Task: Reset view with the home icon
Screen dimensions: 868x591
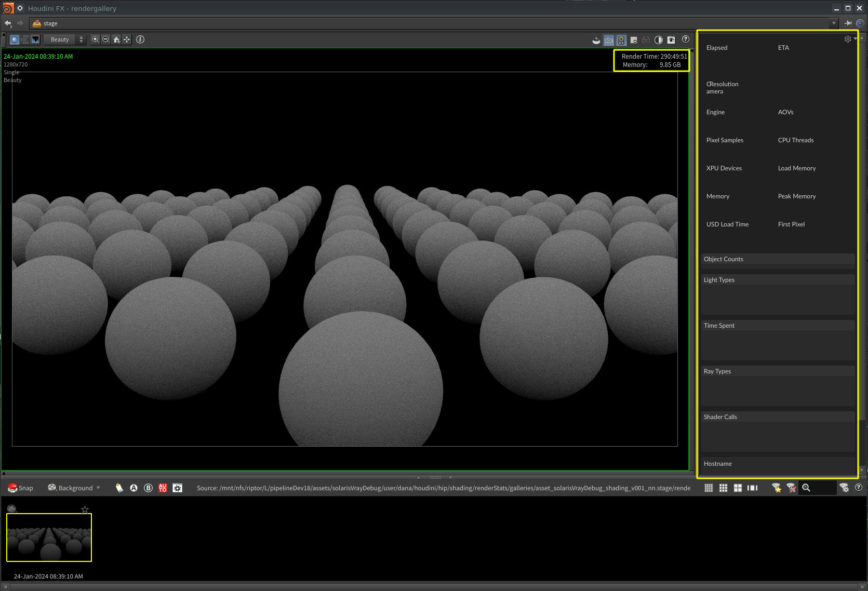Action: [116, 39]
